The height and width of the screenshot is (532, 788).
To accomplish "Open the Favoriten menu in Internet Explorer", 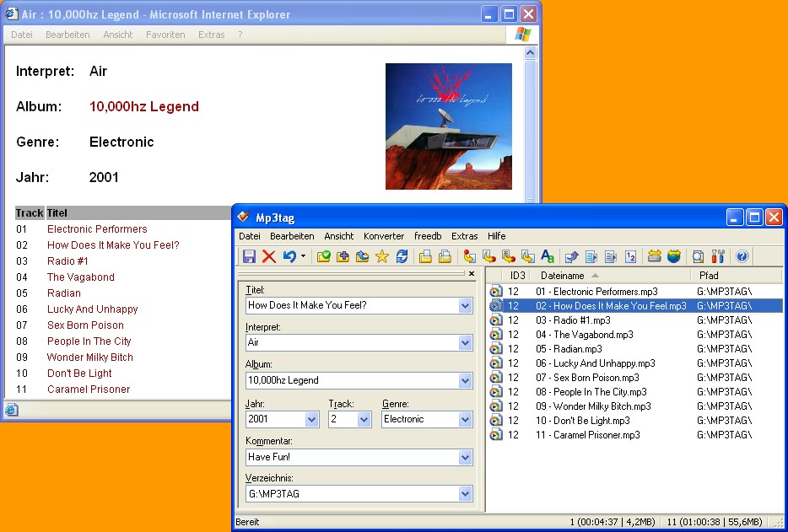I will 165,35.
